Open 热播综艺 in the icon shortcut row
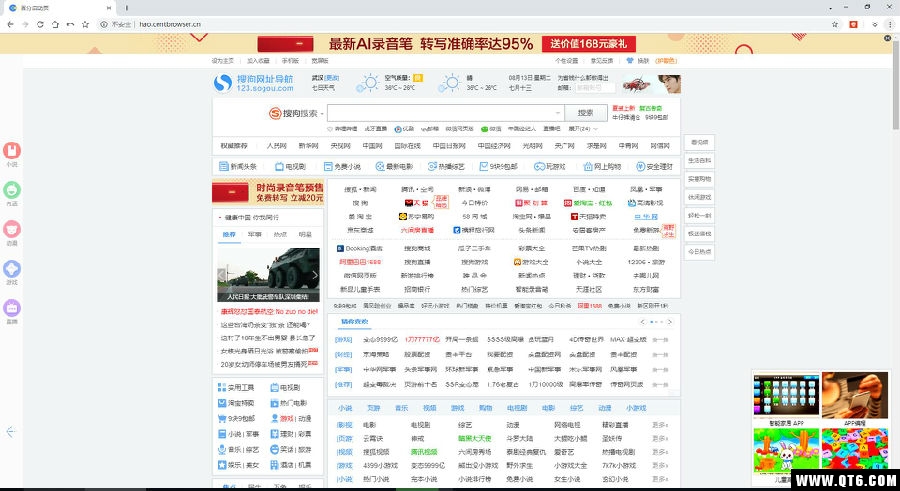Viewport: 900px width, 491px height. pos(447,167)
